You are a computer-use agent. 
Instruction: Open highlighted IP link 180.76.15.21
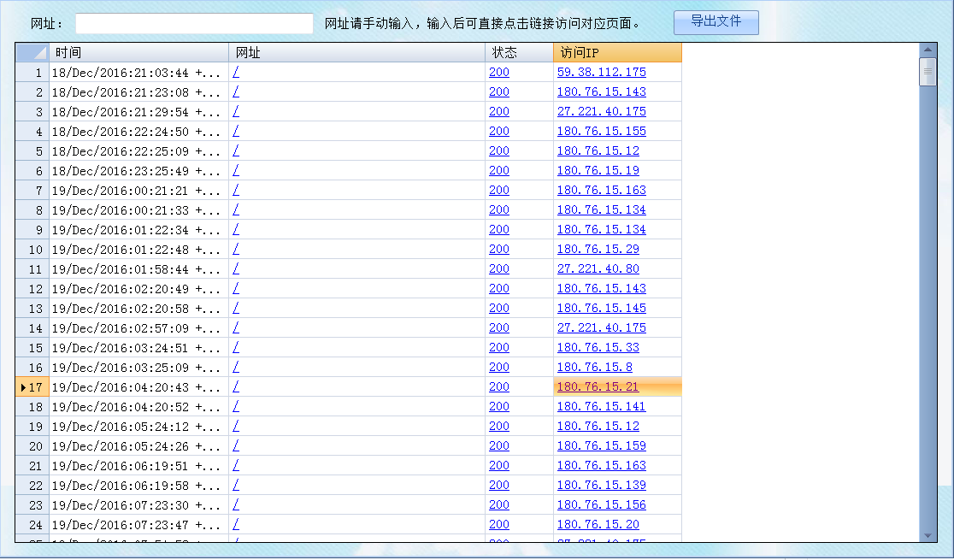[x=598, y=387]
